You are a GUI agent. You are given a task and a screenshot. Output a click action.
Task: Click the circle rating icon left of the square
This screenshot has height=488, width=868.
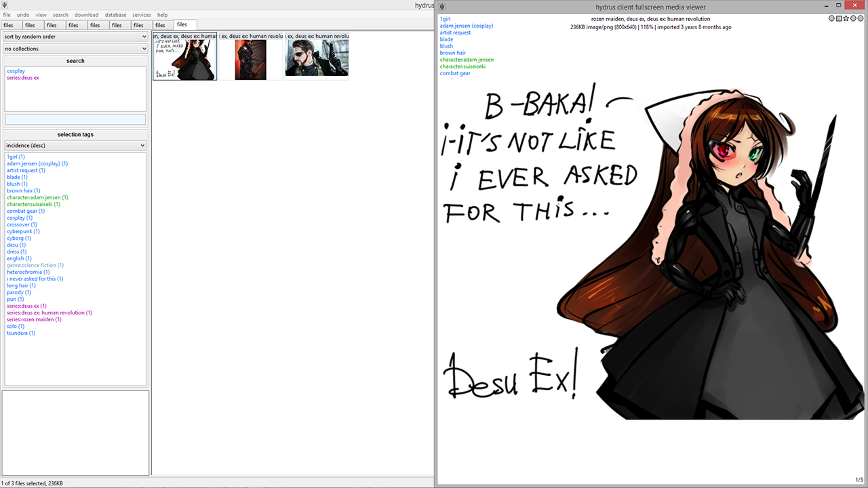click(832, 18)
